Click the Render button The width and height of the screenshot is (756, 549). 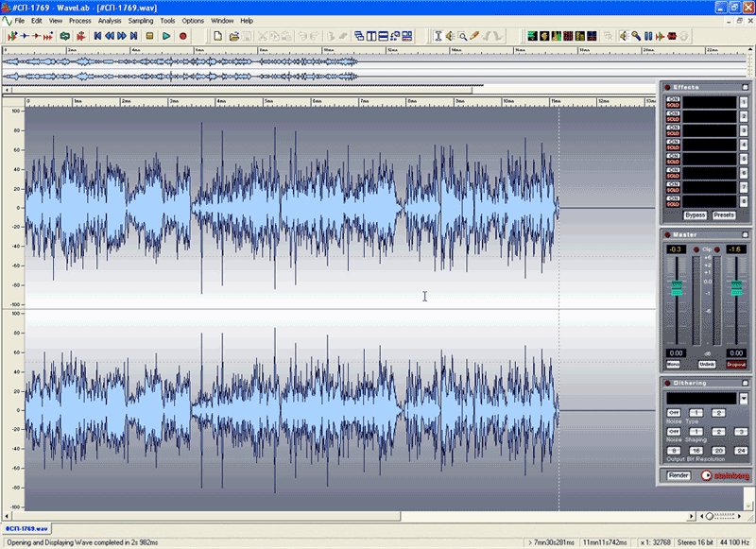tap(679, 475)
